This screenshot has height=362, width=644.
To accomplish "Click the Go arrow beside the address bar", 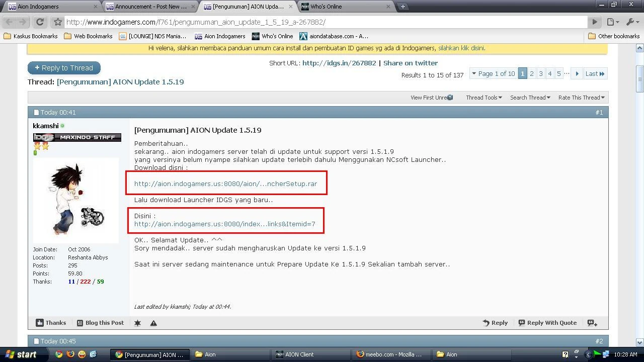I will click(595, 22).
